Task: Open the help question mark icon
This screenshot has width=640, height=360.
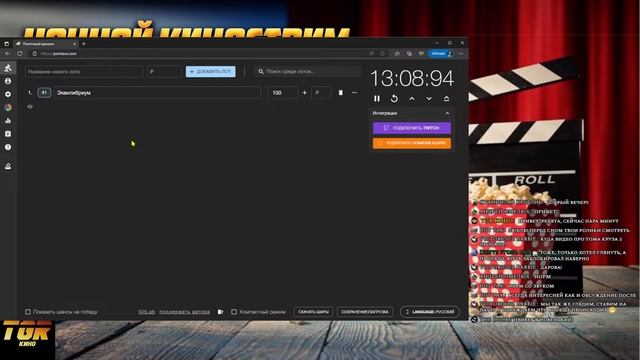Action: [8, 147]
